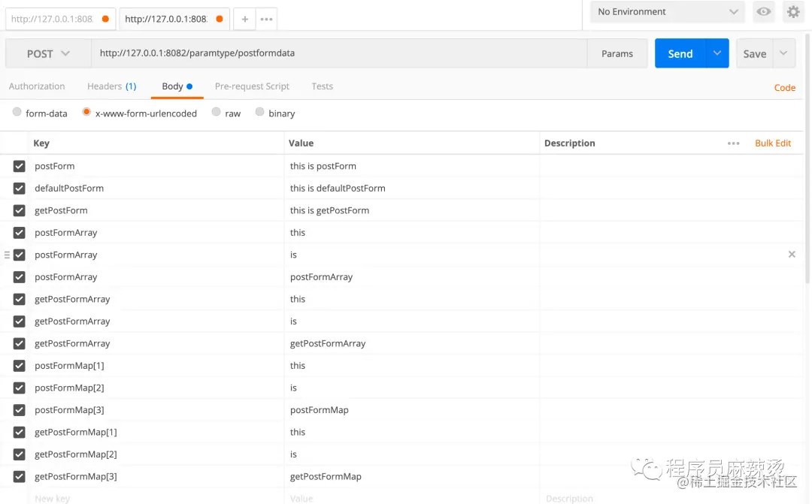Viewport: 812px width, 504px height.
Task: Select the form-data radio option
Action: pos(17,112)
